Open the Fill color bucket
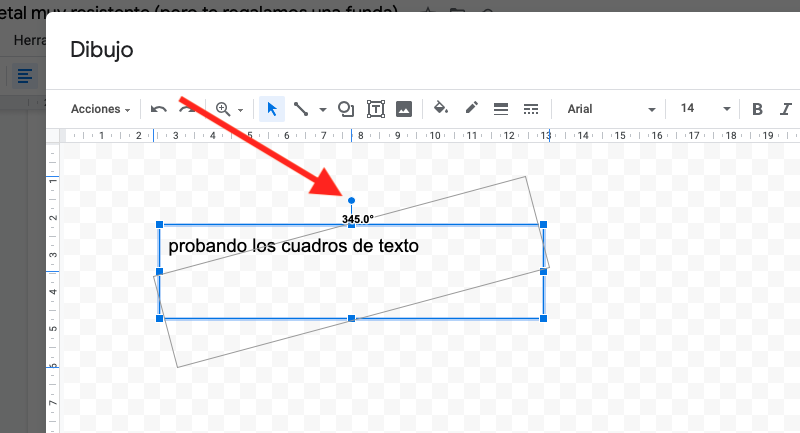Image resolution: width=800 pixels, height=433 pixels. [x=440, y=109]
